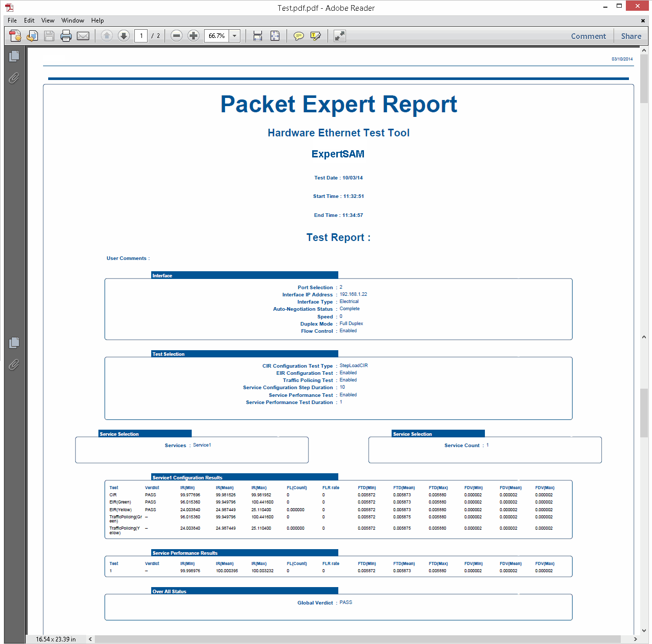Image resolution: width=652 pixels, height=644 pixels.
Task: Zoom in with the plus button
Action: click(193, 36)
